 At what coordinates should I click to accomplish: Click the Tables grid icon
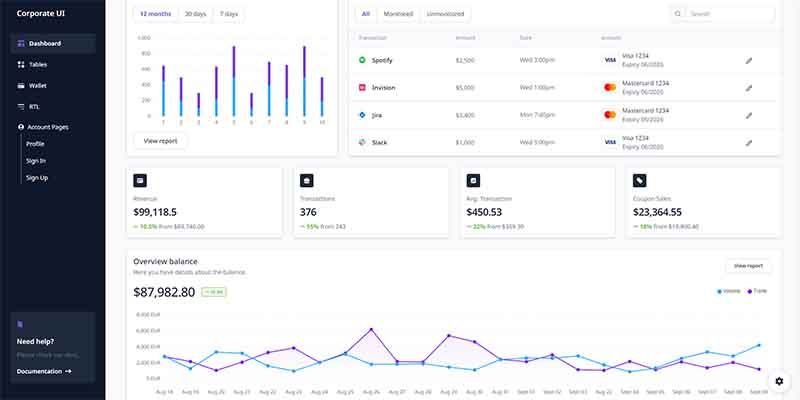(x=21, y=65)
